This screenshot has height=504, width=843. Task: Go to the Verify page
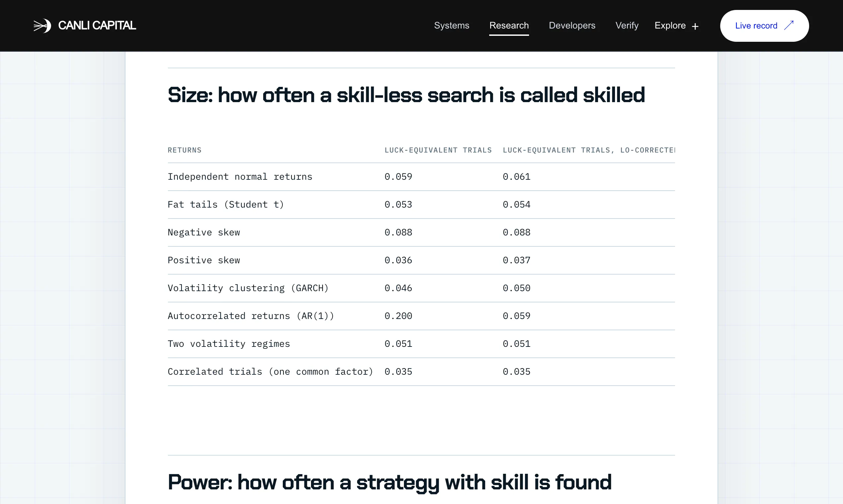(627, 26)
